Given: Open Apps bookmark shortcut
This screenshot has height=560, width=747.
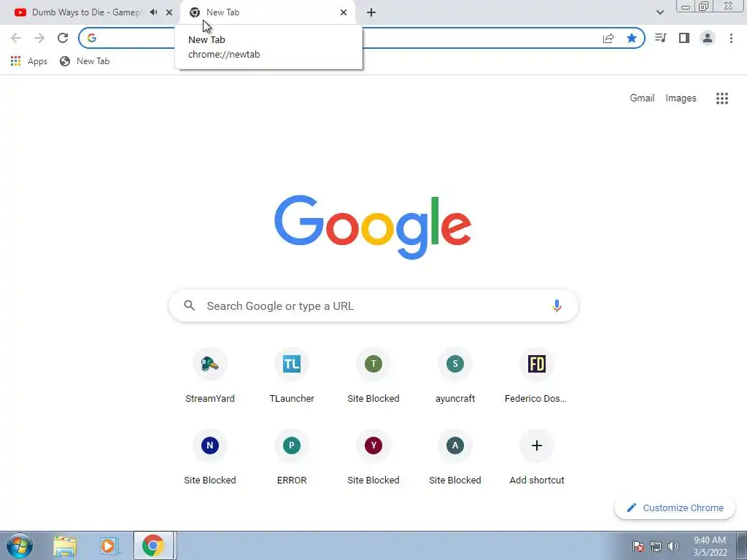Looking at the screenshot, I should (x=29, y=61).
